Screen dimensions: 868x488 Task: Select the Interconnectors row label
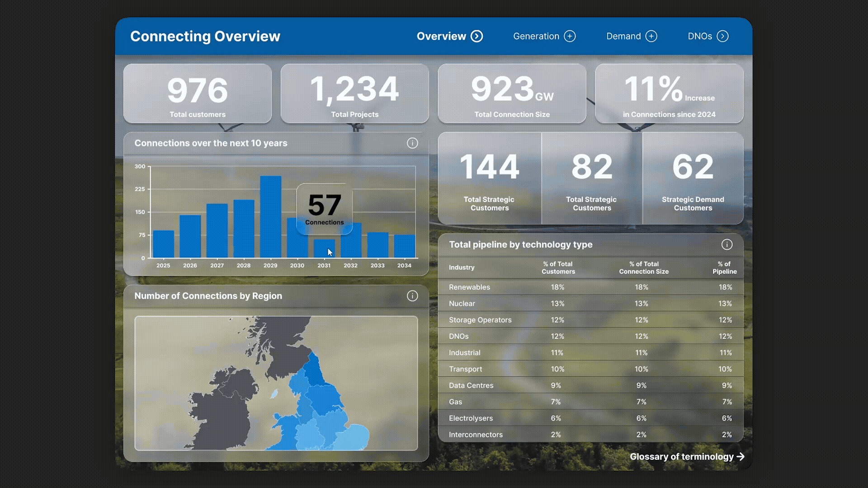coord(476,435)
